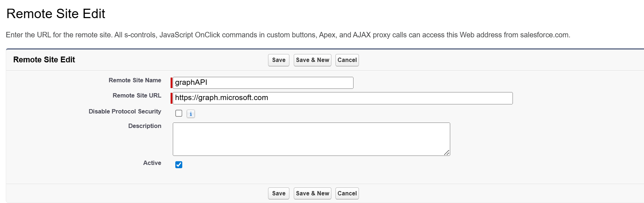Click the Description field label

145,126
